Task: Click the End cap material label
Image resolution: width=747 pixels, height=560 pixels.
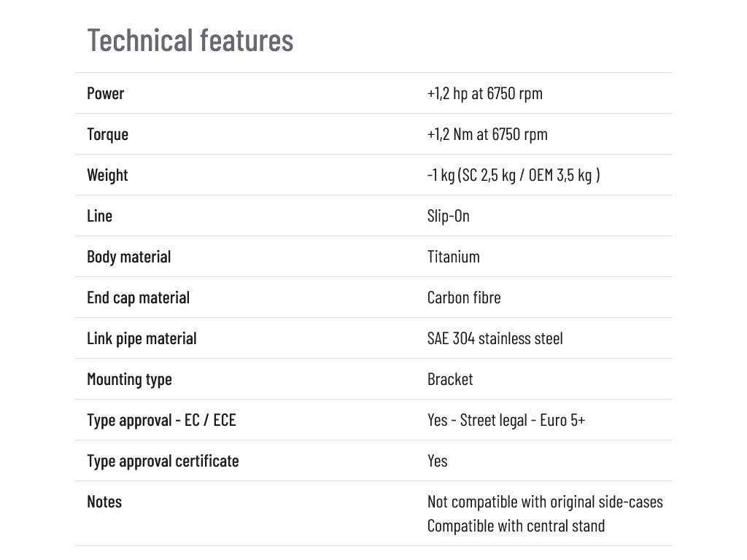Action: tap(139, 297)
